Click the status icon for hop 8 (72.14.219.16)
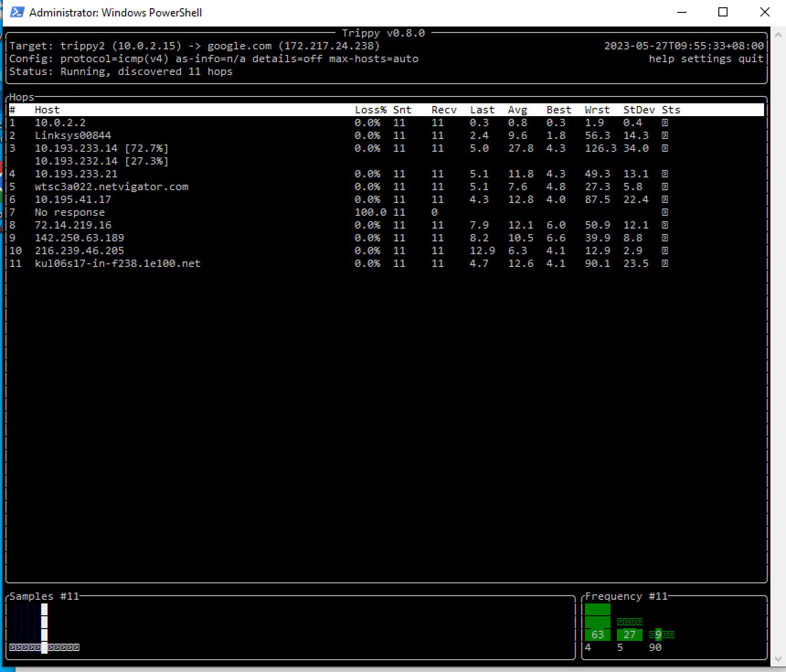This screenshot has height=672, width=786. (664, 224)
